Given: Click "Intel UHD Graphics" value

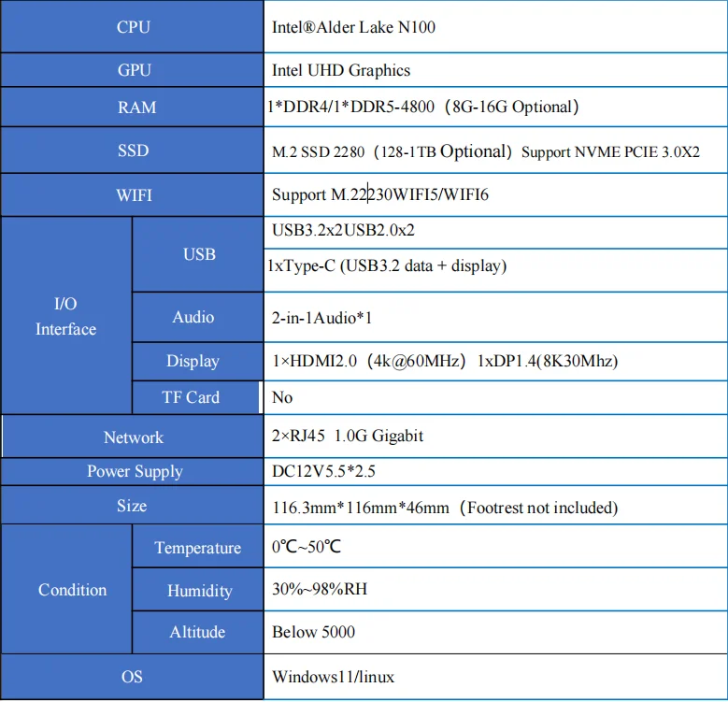Looking at the screenshot, I should (x=341, y=70).
